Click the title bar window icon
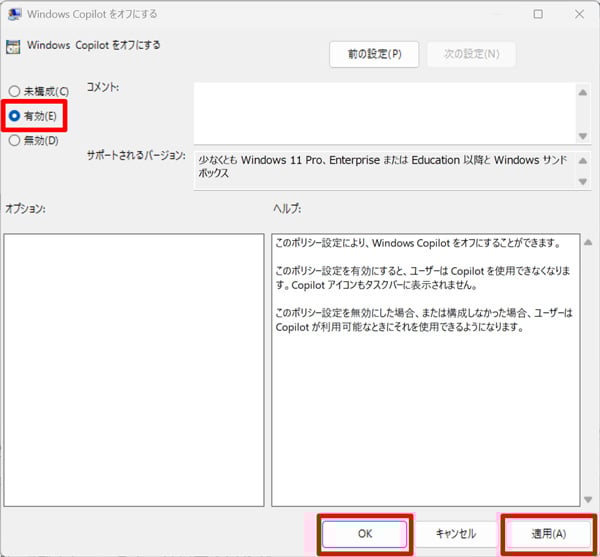 [x=13, y=14]
